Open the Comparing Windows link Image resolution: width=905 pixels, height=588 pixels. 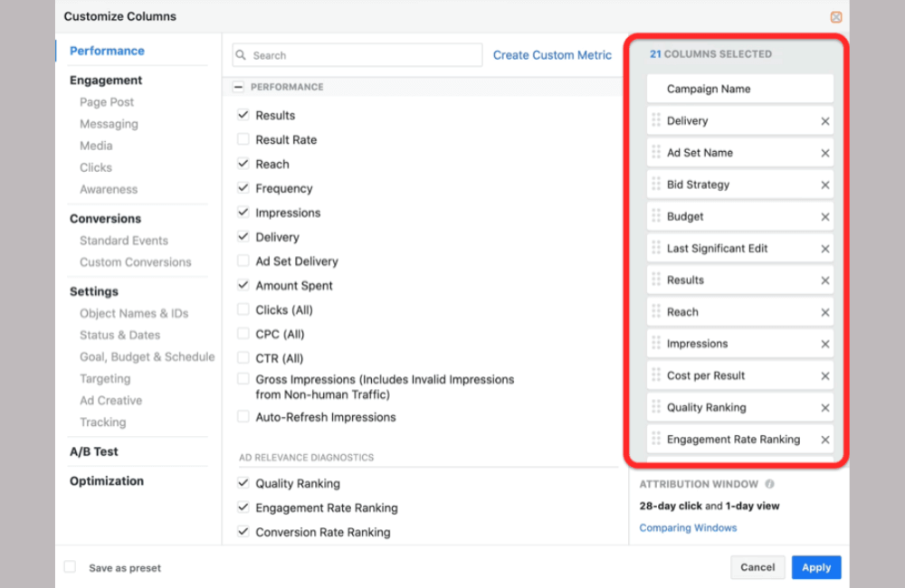click(x=688, y=527)
